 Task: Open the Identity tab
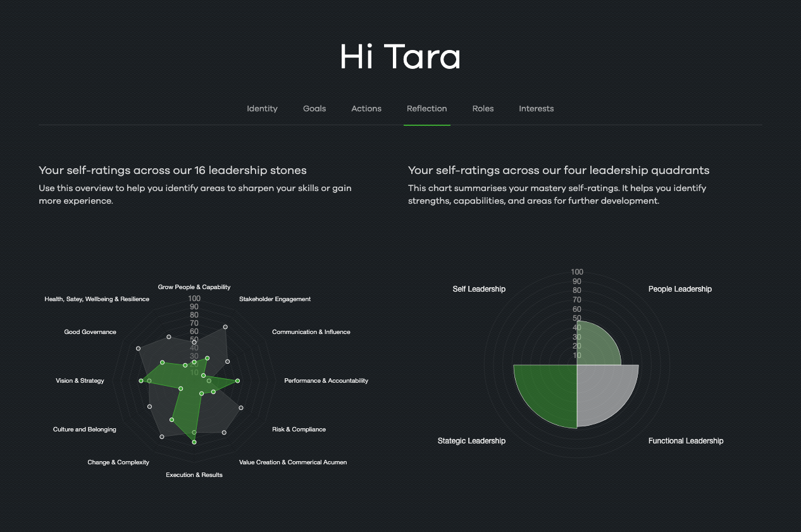click(262, 109)
